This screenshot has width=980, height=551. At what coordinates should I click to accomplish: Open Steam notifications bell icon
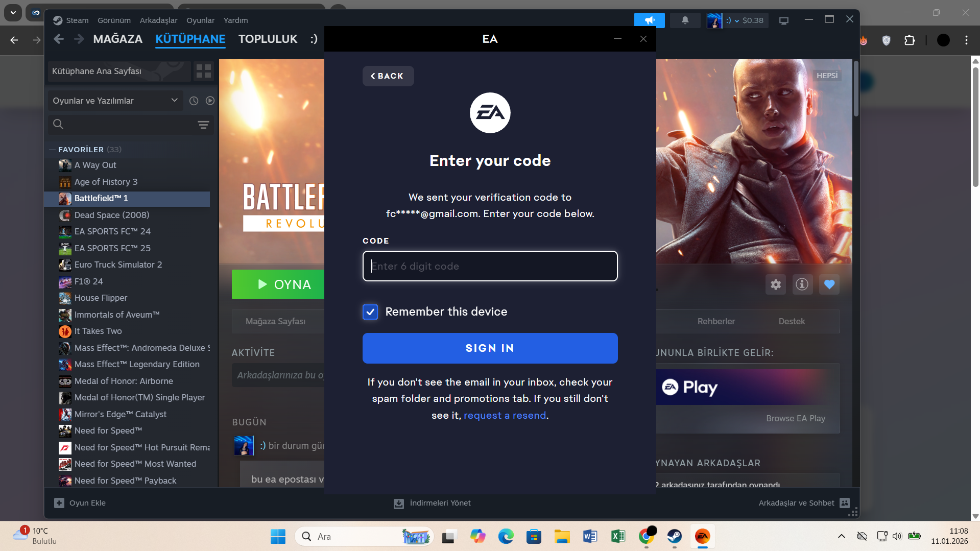(685, 20)
